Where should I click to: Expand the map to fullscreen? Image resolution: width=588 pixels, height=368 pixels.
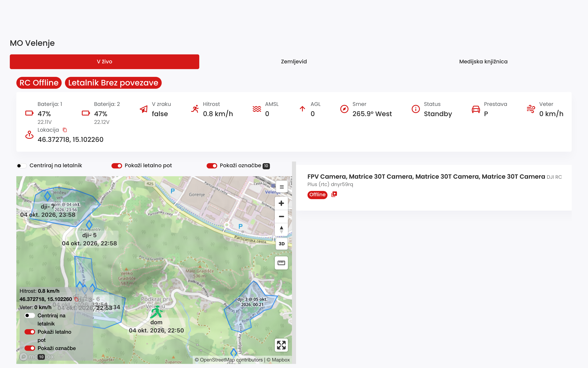(281, 345)
